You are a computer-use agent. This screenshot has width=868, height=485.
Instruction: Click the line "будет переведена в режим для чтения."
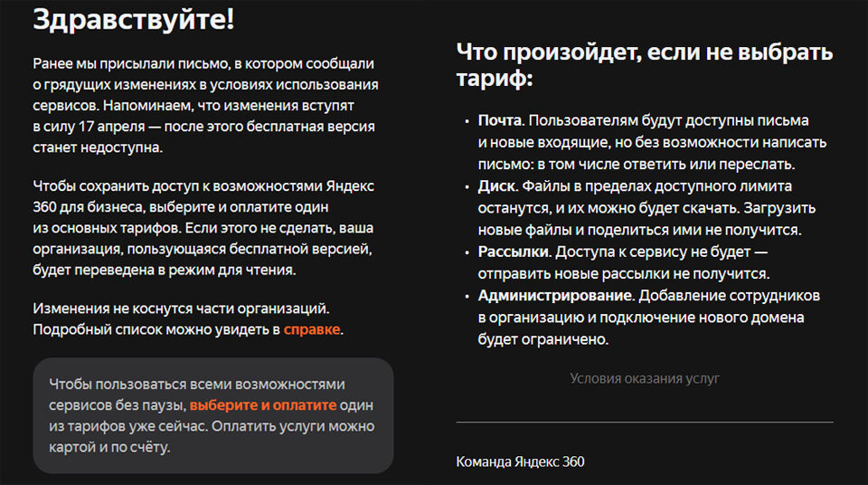tap(165, 270)
